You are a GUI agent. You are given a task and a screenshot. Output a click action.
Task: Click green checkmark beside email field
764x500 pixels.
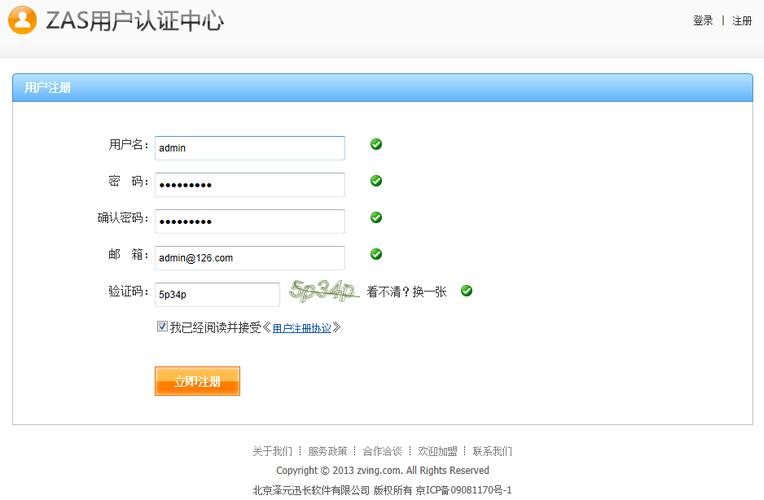(x=376, y=254)
